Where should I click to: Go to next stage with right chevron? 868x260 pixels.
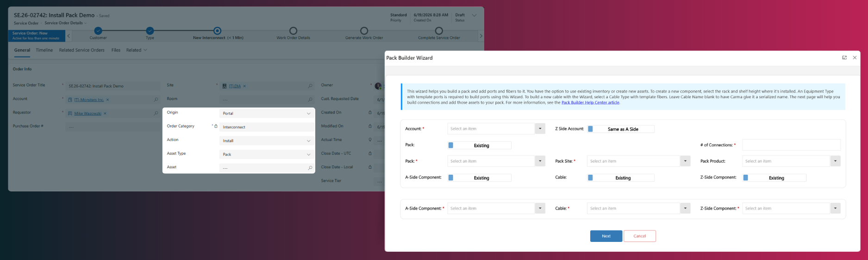point(481,36)
